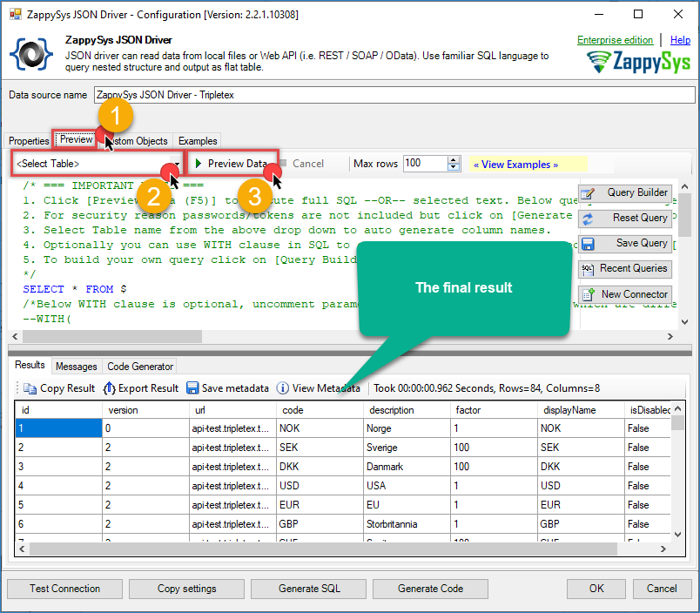Click Copy Result toolbar icon

(x=30, y=388)
